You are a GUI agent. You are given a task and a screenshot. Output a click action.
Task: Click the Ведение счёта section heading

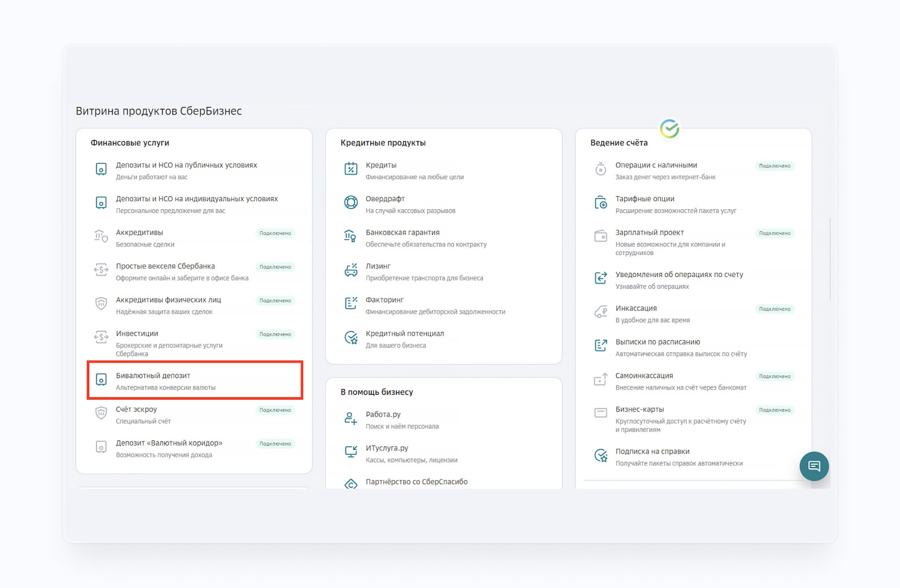[x=619, y=143]
